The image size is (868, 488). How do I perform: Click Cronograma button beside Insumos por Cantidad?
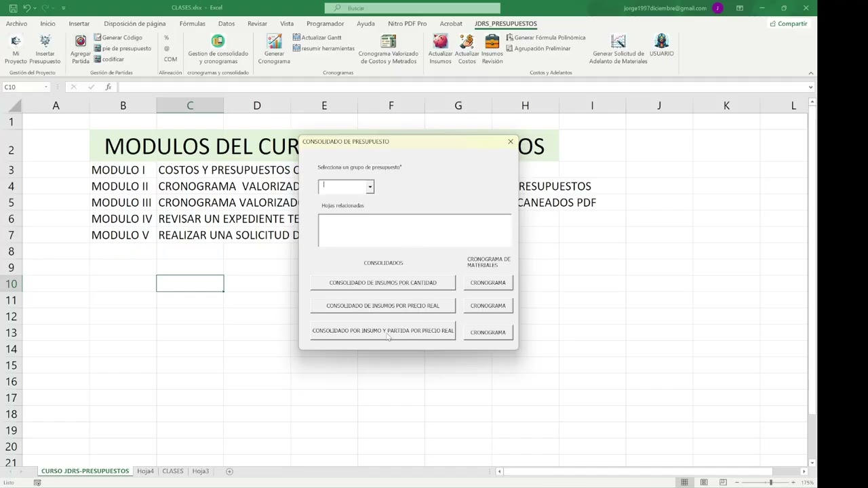(488, 283)
